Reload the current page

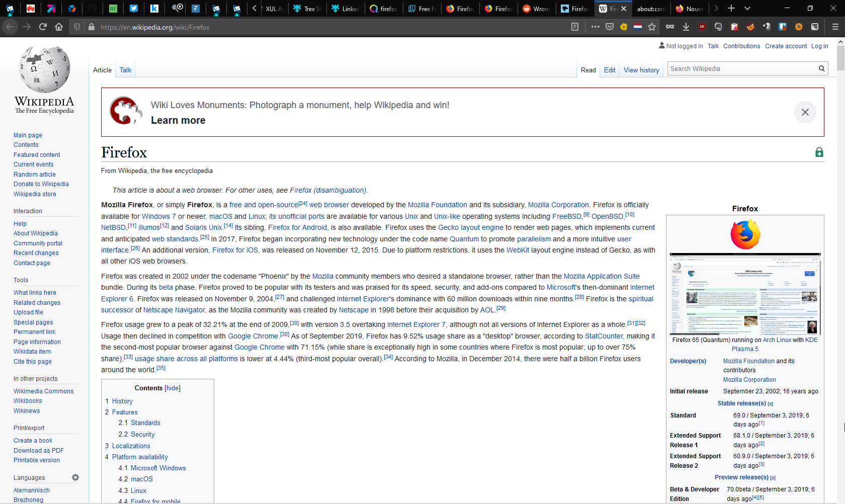43,27
